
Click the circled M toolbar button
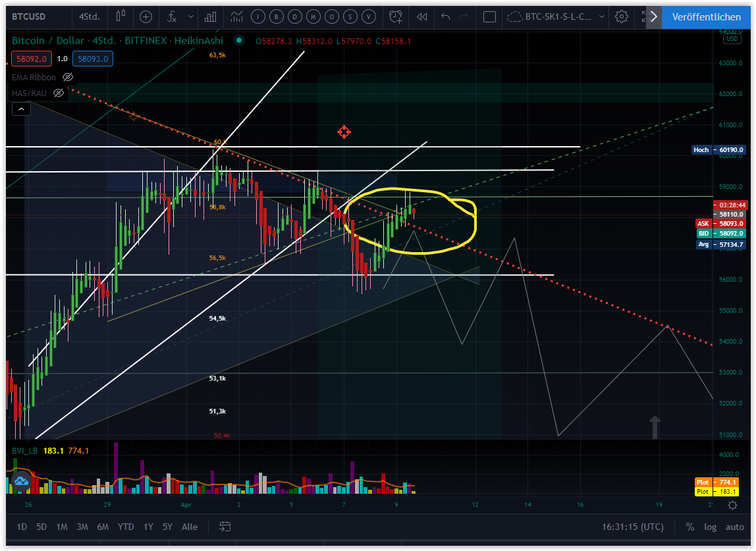click(313, 17)
